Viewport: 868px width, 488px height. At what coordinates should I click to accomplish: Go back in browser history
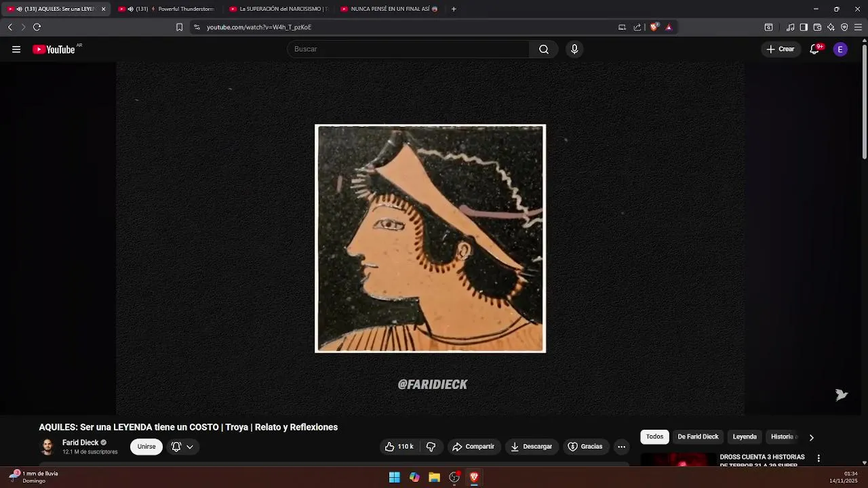click(9, 27)
